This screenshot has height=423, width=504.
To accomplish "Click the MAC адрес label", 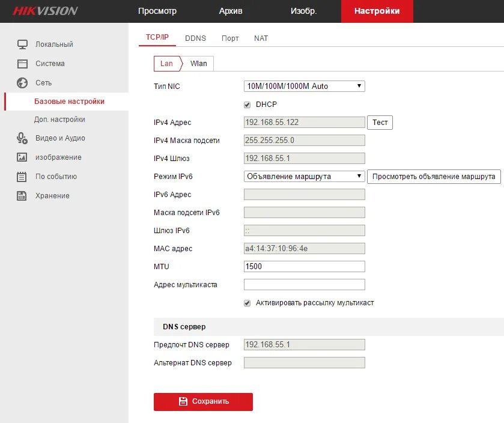I will pos(173,249).
